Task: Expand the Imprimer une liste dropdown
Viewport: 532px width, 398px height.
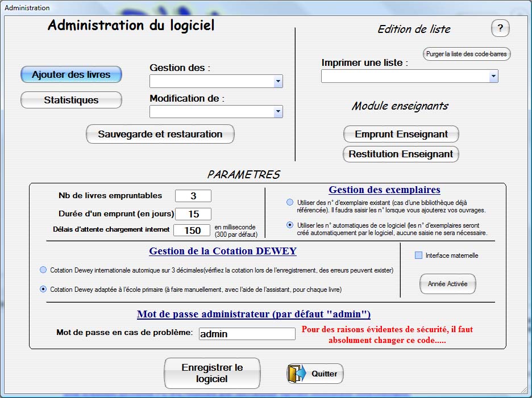Action: [x=493, y=76]
